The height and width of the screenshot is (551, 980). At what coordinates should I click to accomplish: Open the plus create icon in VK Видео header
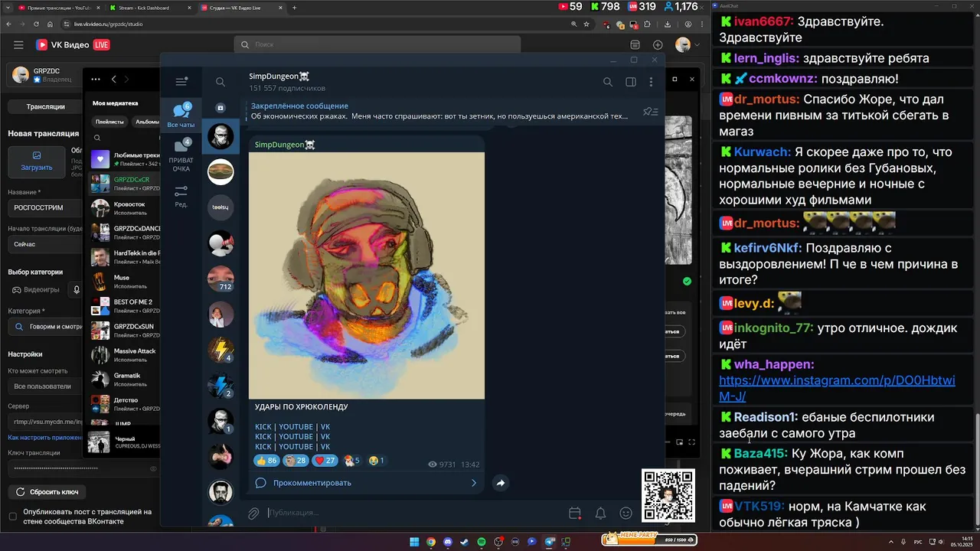click(658, 45)
